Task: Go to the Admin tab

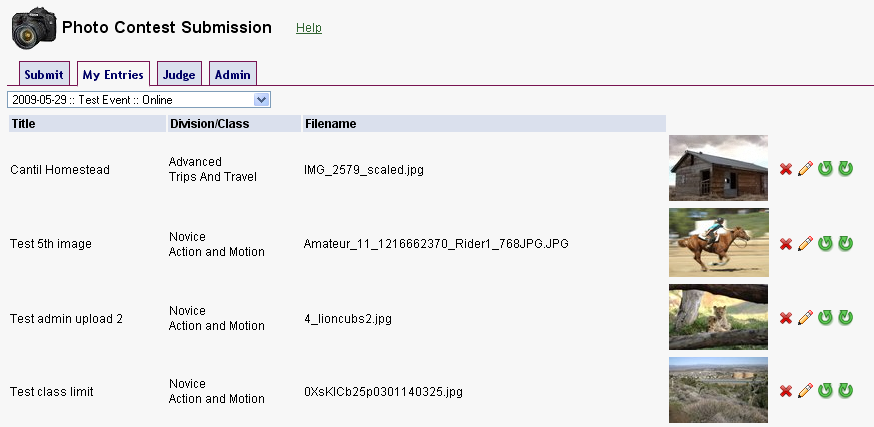Action: pos(233,74)
